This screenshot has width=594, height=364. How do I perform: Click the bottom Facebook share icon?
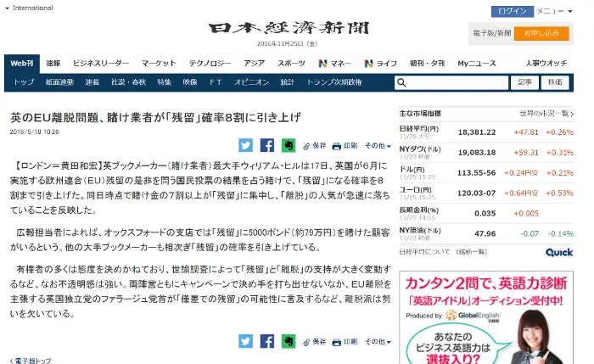(x=267, y=341)
